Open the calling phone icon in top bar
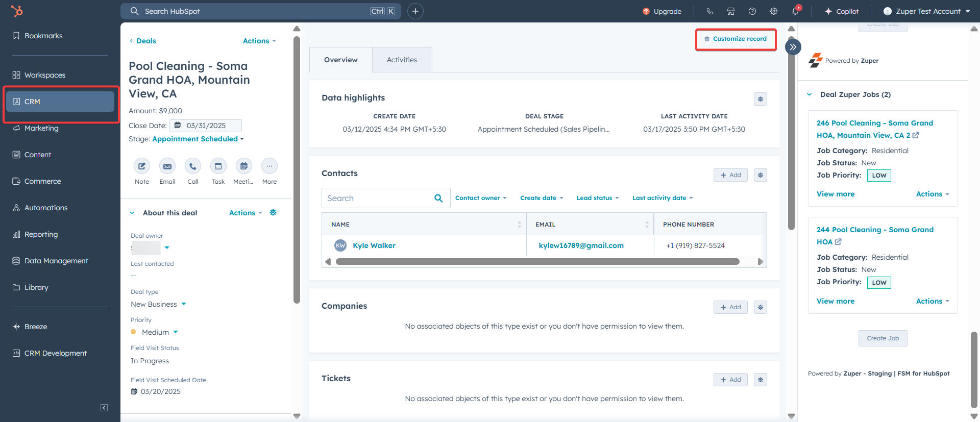 pyautogui.click(x=709, y=11)
